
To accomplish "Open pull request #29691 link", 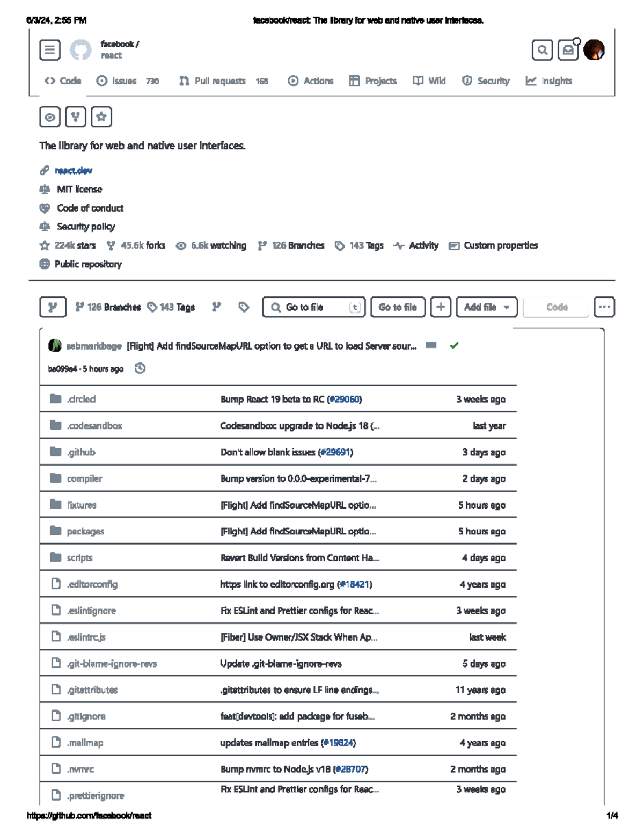I will click(335, 452).
